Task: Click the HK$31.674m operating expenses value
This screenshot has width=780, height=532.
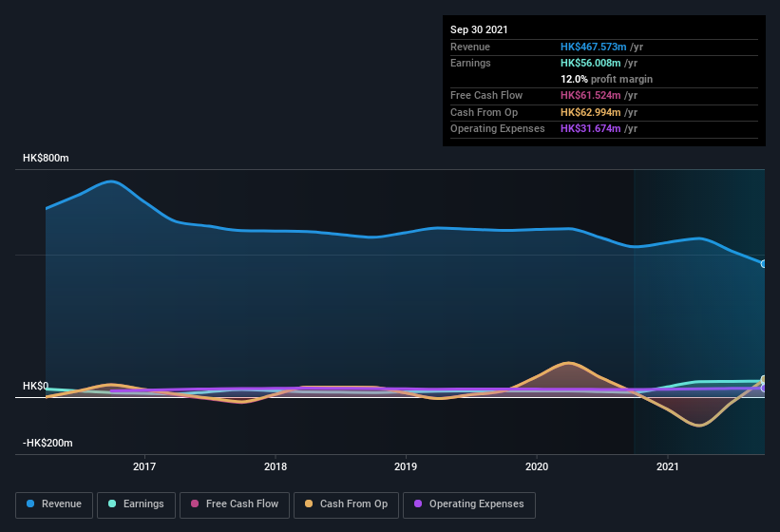Action: pos(591,129)
